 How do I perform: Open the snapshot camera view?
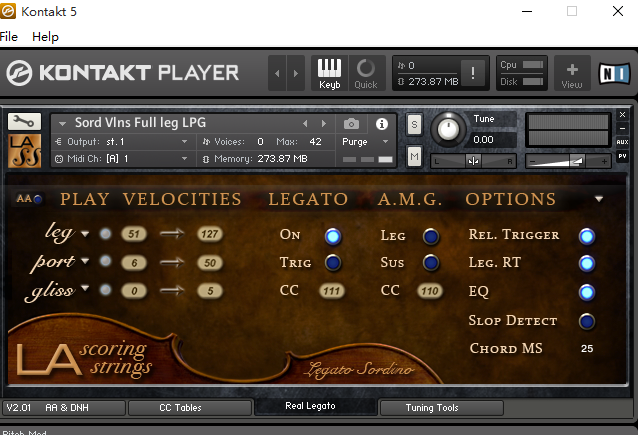coord(351,124)
